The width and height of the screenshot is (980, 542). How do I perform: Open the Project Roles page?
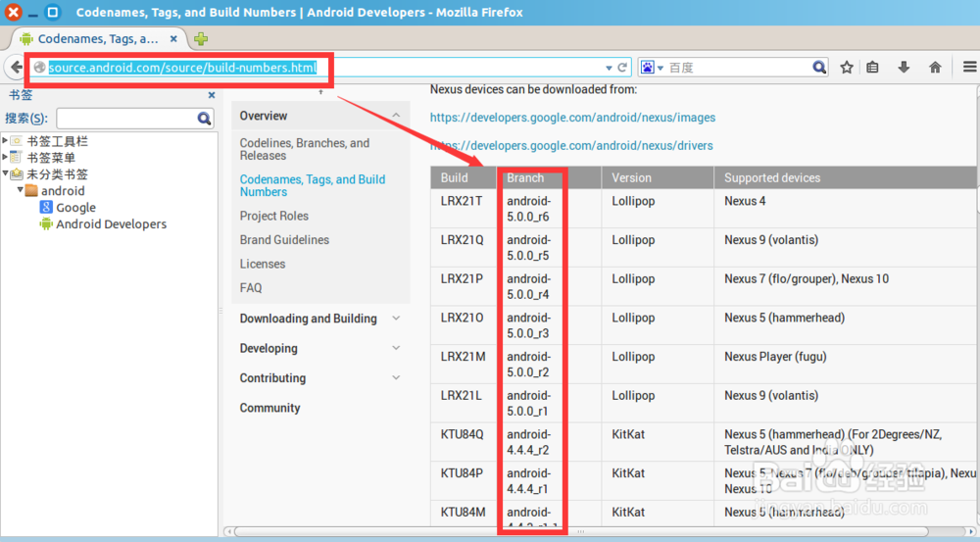point(273,216)
